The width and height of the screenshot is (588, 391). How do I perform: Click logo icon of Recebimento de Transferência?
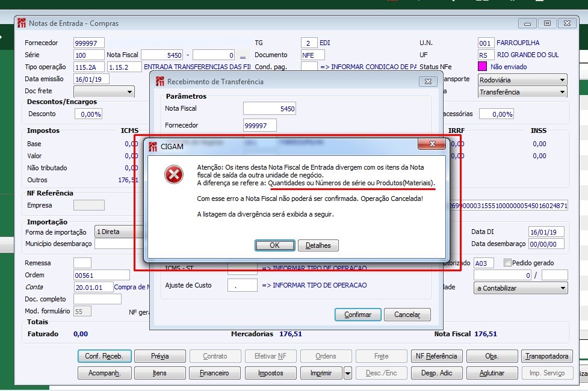pos(160,81)
